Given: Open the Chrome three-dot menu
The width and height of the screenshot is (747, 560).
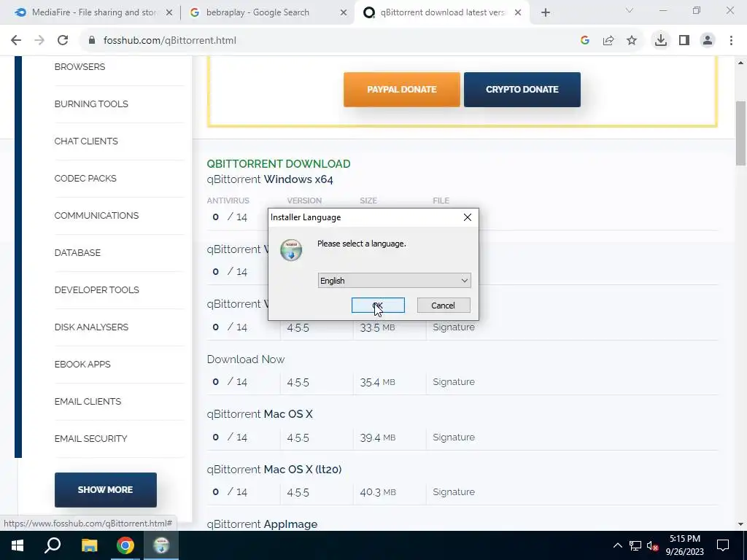Looking at the screenshot, I should point(731,41).
